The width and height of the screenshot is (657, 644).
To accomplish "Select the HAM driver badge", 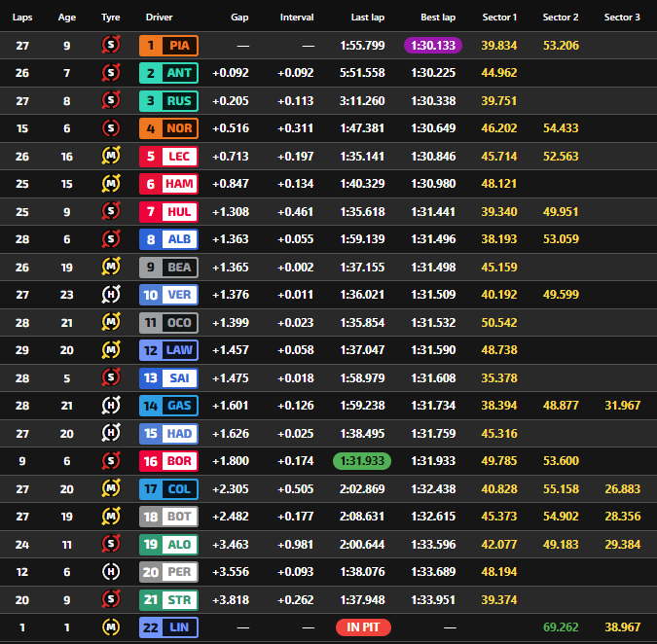I will tap(168, 184).
